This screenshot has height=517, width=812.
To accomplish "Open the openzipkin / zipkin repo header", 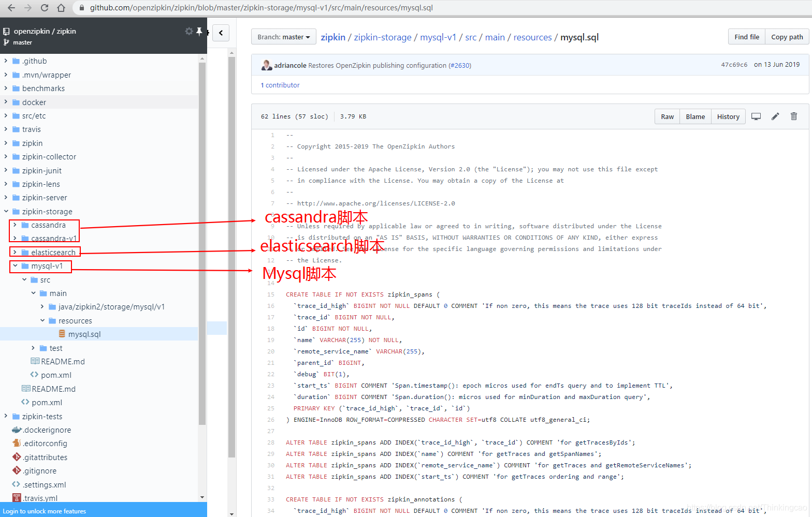I will tap(45, 31).
